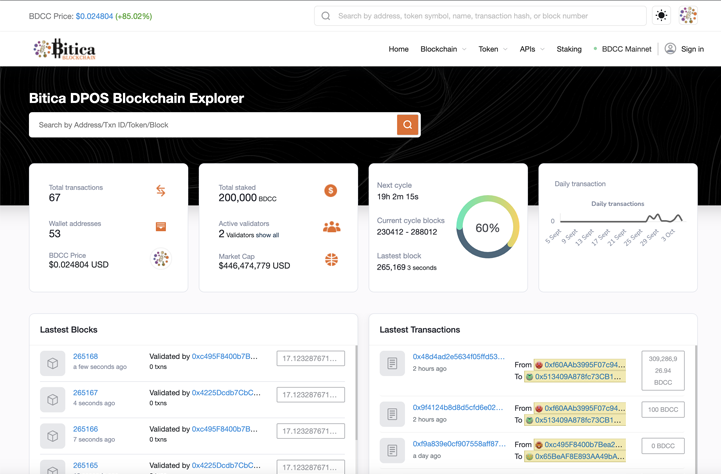This screenshot has width=721, height=474.
Task: Open block 265167 link
Action: tap(86, 393)
